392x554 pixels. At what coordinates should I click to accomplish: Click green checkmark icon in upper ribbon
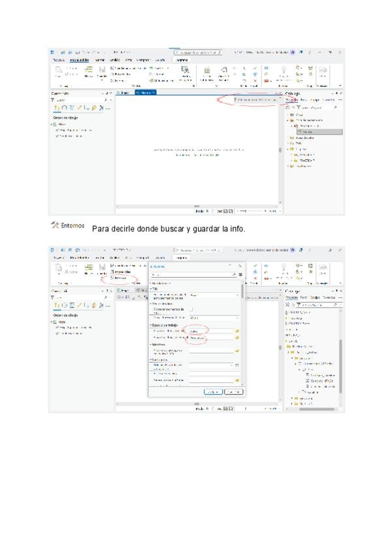pyautogui.click(x=255, y=68)
